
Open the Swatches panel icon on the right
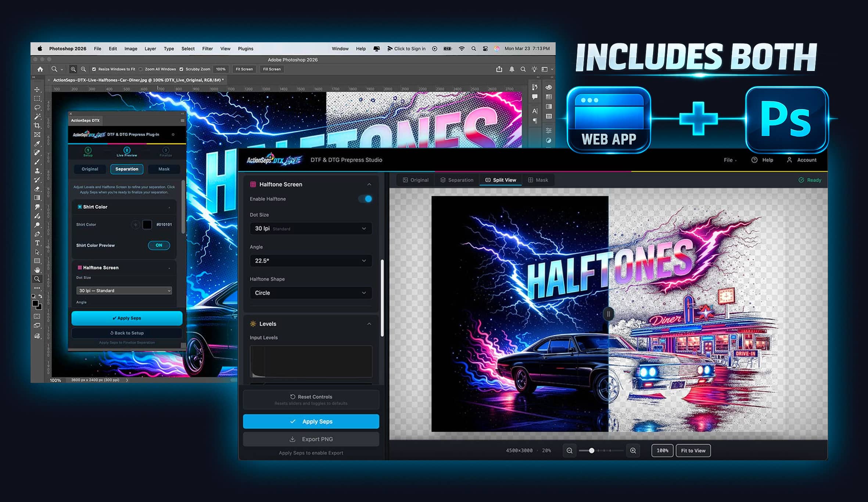(548, 97)
